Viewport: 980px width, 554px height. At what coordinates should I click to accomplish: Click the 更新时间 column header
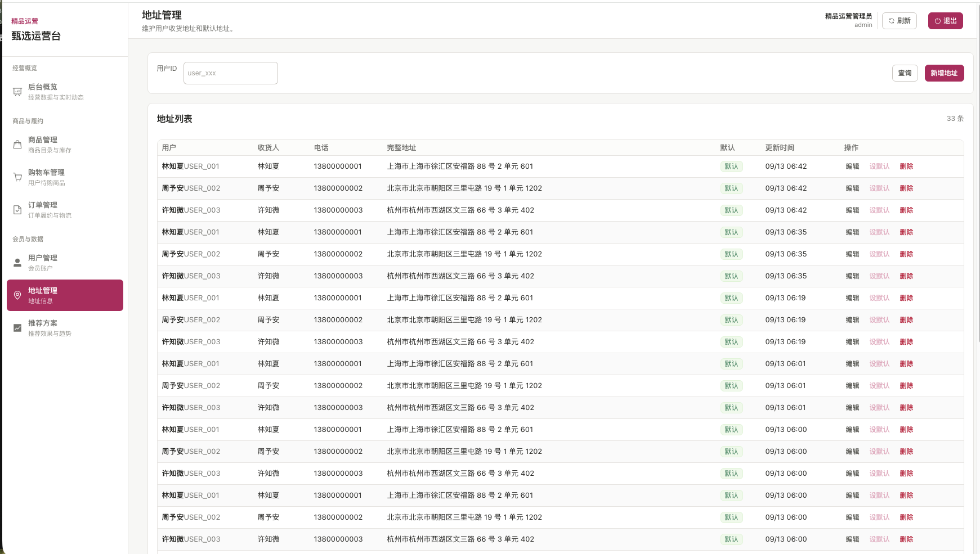[x=780, y=148]
